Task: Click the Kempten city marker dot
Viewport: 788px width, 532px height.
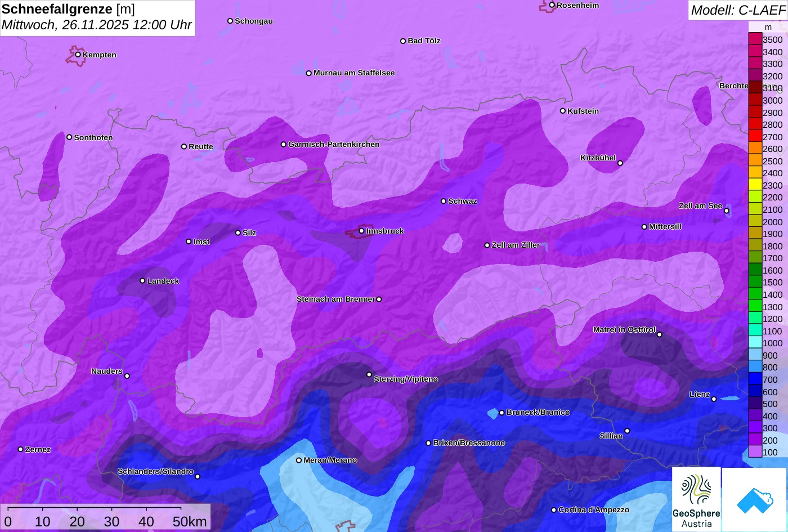Action: [x=78, y=55]
